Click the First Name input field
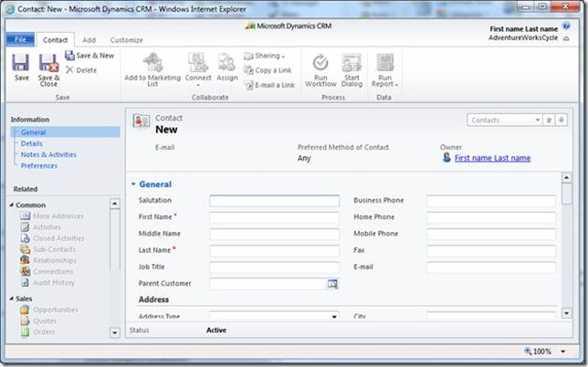This screenshot has height=367, width=588. [x=274, y=217]
